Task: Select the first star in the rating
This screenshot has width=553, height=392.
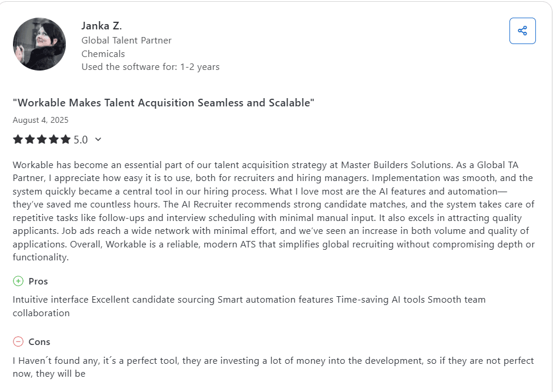Action: click(x=18, y=139)
